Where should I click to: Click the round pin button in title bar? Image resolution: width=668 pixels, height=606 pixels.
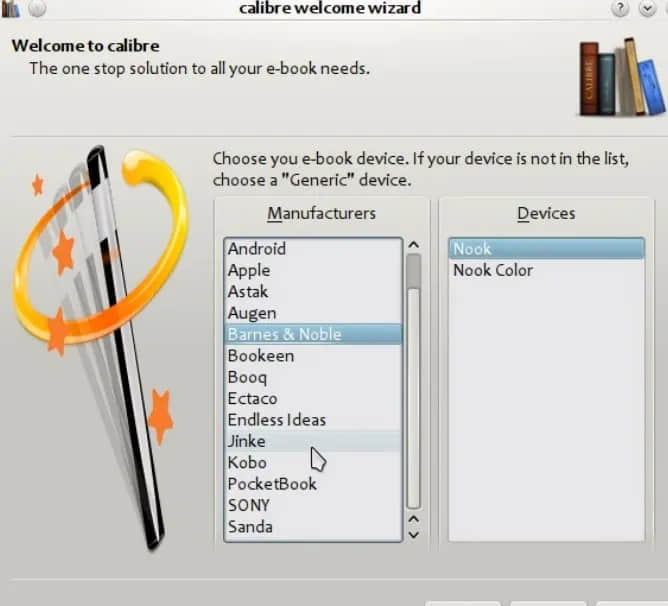[37, 9]
